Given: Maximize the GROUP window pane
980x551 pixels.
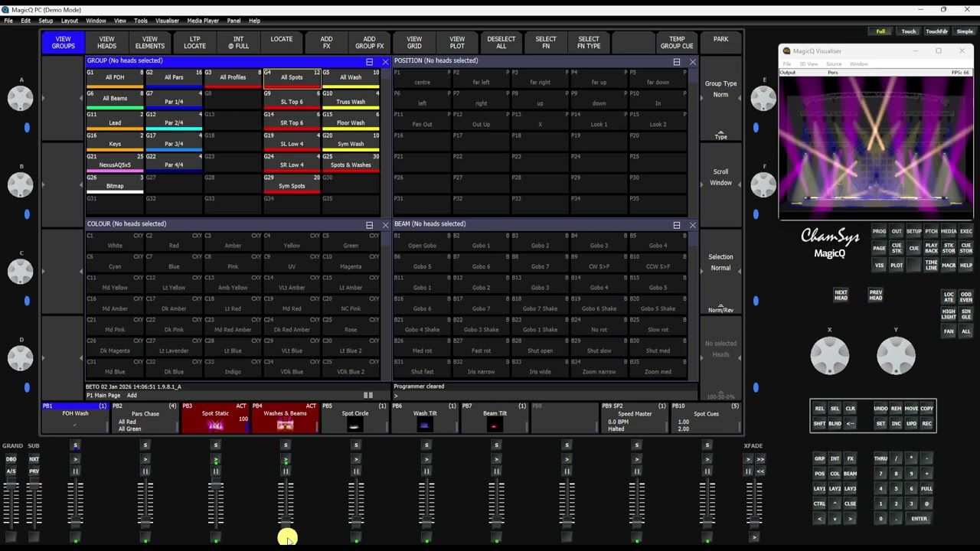Looking at the screenshot, I should click(x=369, y=62).
